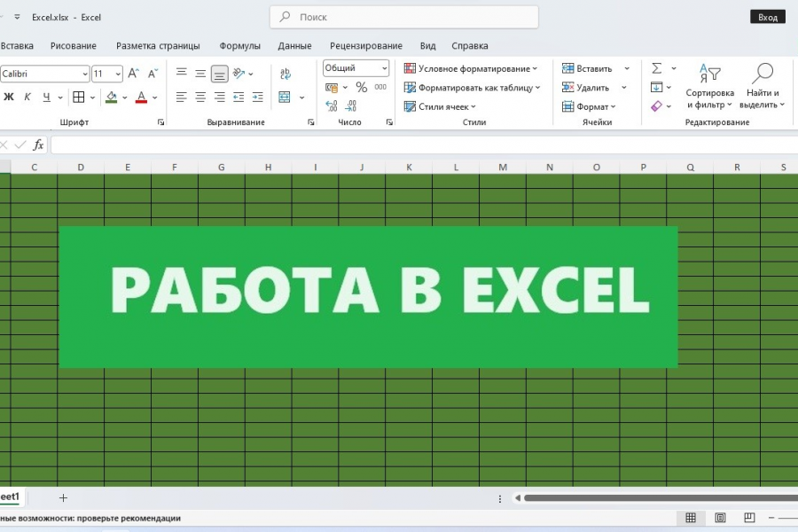
Task: Switch to Normal view
Action: coord(691,518)
